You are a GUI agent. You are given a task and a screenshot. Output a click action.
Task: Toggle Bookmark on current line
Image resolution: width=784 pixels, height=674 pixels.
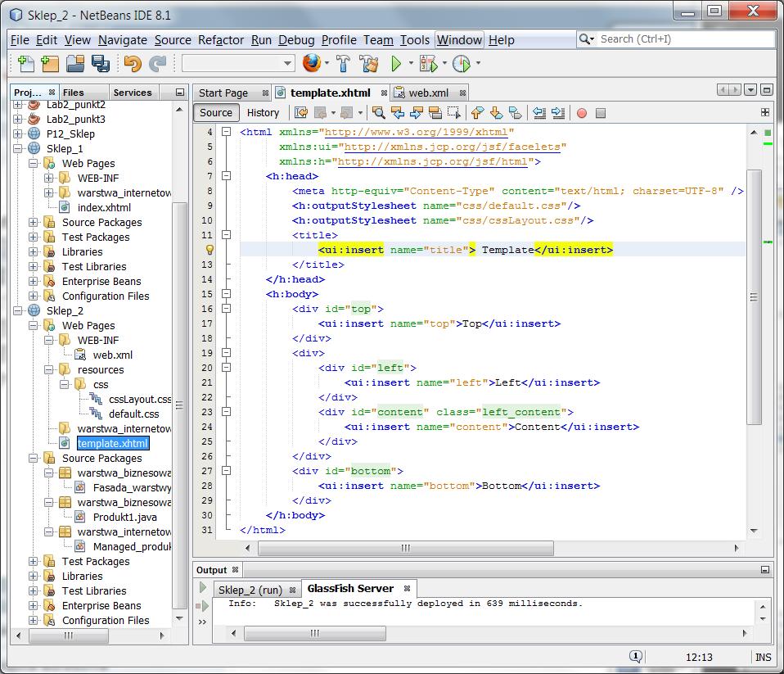click(515, 113)
